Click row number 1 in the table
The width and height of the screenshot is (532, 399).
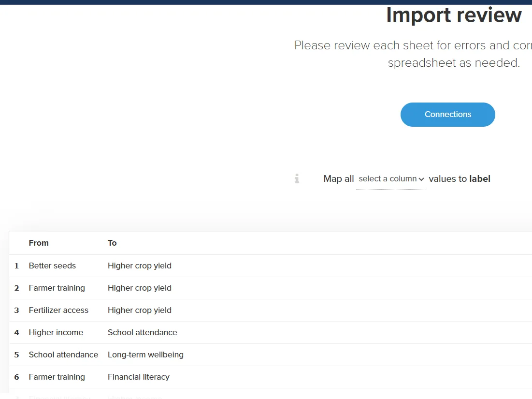tap(16, 266)
